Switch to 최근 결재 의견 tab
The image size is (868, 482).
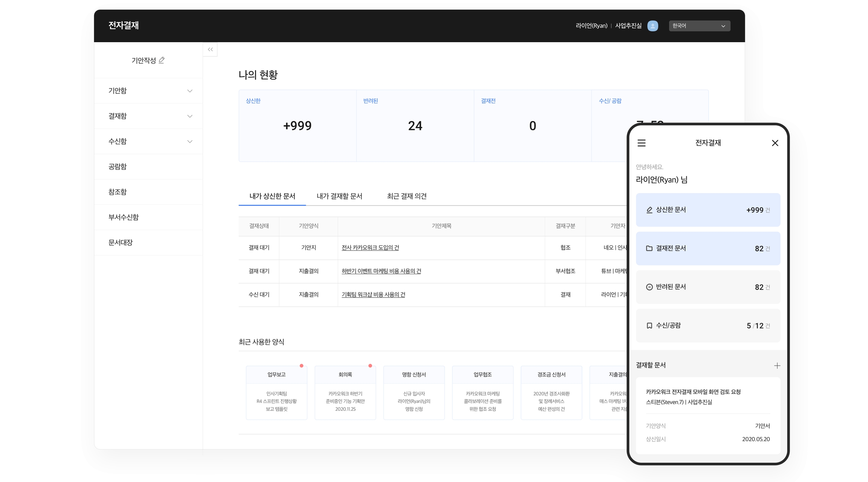point(406,196)
